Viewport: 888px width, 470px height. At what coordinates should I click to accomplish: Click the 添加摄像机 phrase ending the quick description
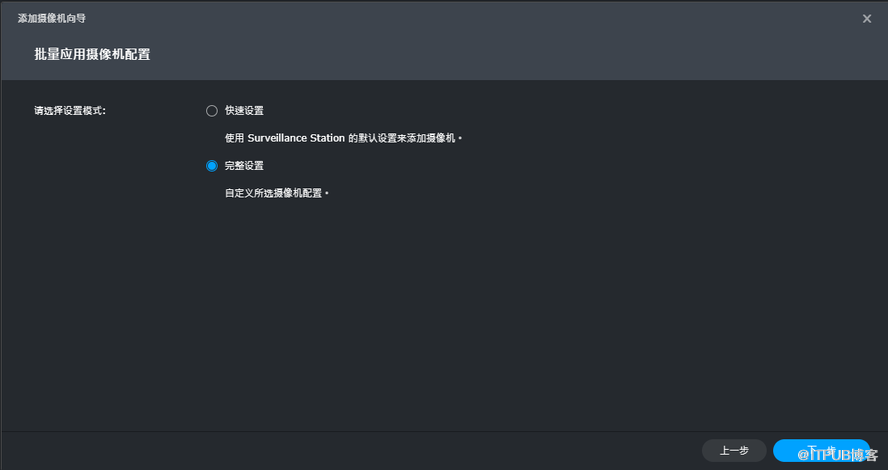[x=432, y=138]
